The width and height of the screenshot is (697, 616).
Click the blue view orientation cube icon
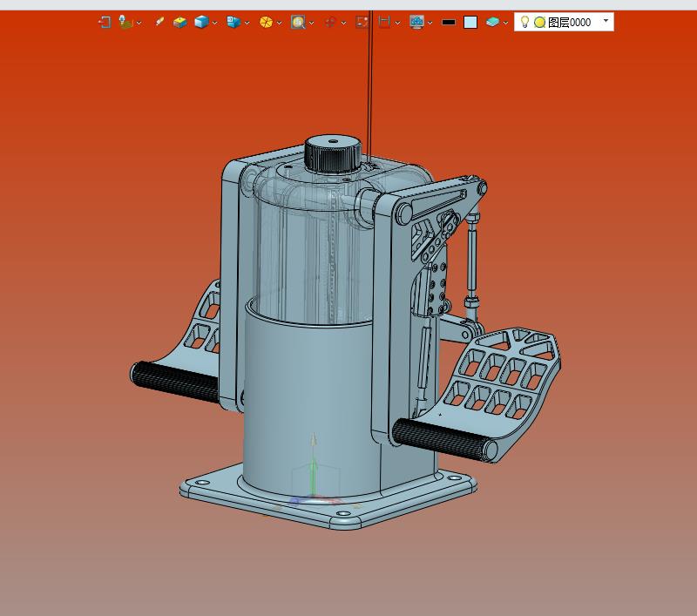[233, 22]
